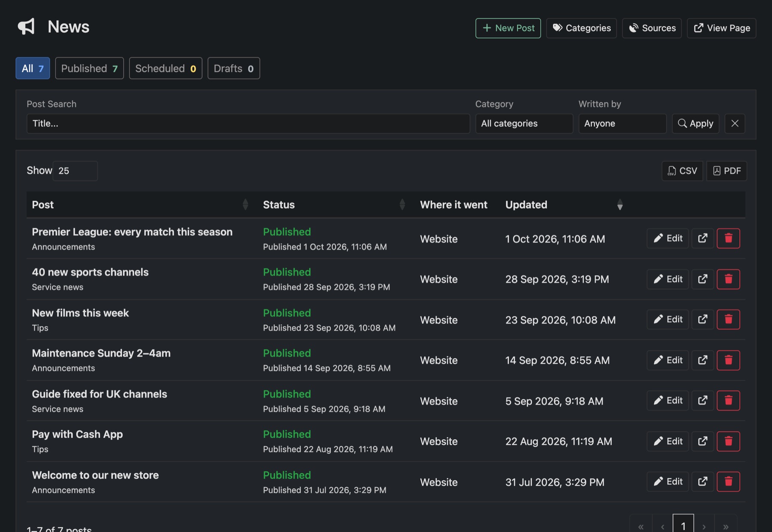772x532 pixels.
Task: Delete the Premier League post
Action: coord(728,238)
